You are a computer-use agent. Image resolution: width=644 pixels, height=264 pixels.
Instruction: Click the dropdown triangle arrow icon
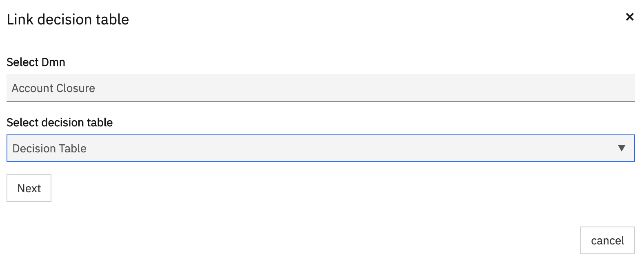[x=622, y=148]
